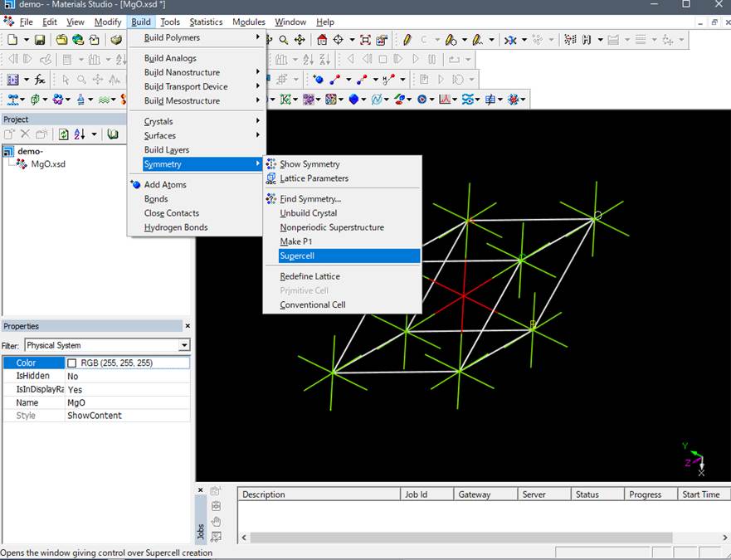Choose Redefine Lattice menu entry

(310, 276)
